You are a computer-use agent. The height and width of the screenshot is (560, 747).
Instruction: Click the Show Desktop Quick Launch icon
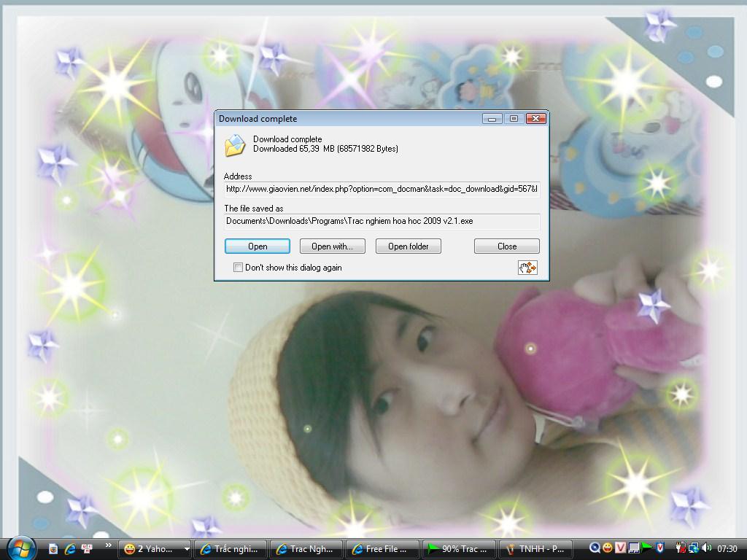(53, 548)
